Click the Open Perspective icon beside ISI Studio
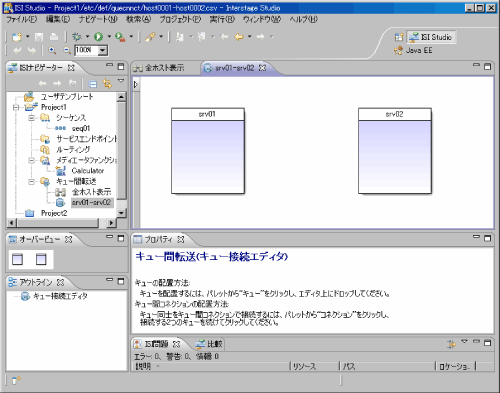The height and width of the screenshot is (393, 500). point(399,37)
